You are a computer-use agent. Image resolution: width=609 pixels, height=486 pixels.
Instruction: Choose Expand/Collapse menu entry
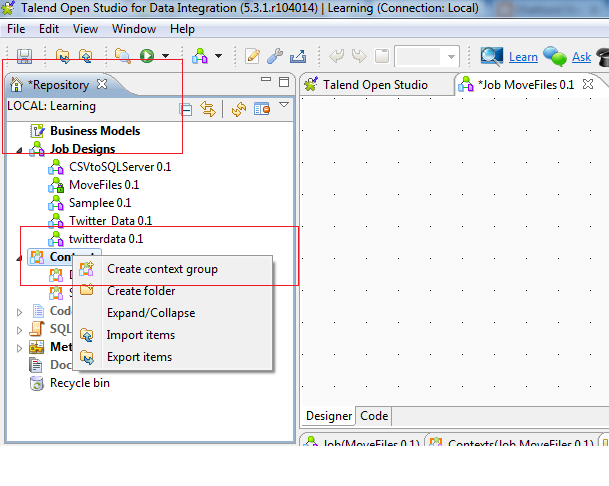coord(173,313)
